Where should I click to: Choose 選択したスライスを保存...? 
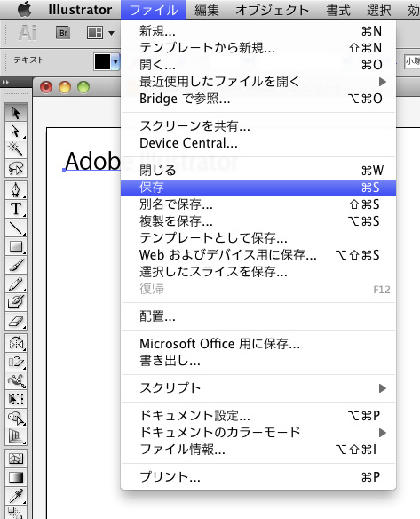pyautogui.click(x=258, y=272)
